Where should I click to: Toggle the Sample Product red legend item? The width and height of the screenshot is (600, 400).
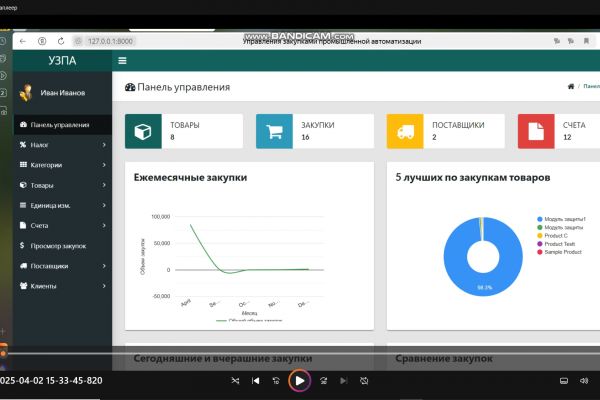[x=559, y=252]
